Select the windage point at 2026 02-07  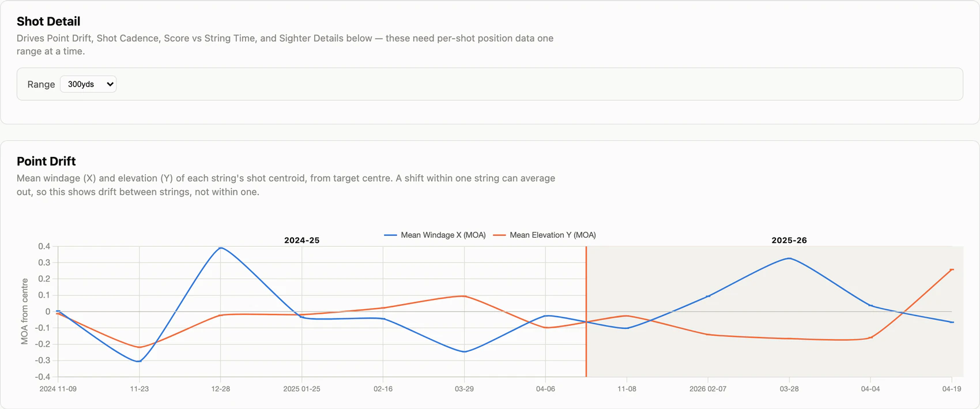[x=708, y=296]
